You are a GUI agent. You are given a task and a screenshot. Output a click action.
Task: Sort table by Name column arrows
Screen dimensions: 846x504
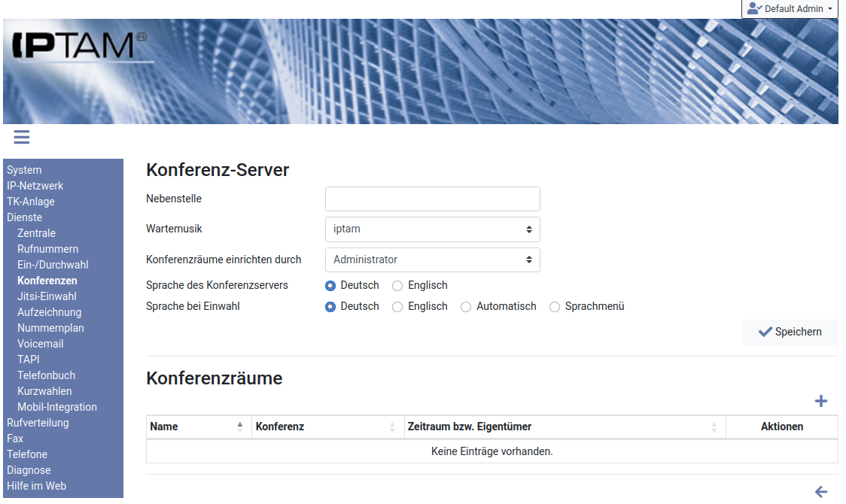tap(240, 427)
